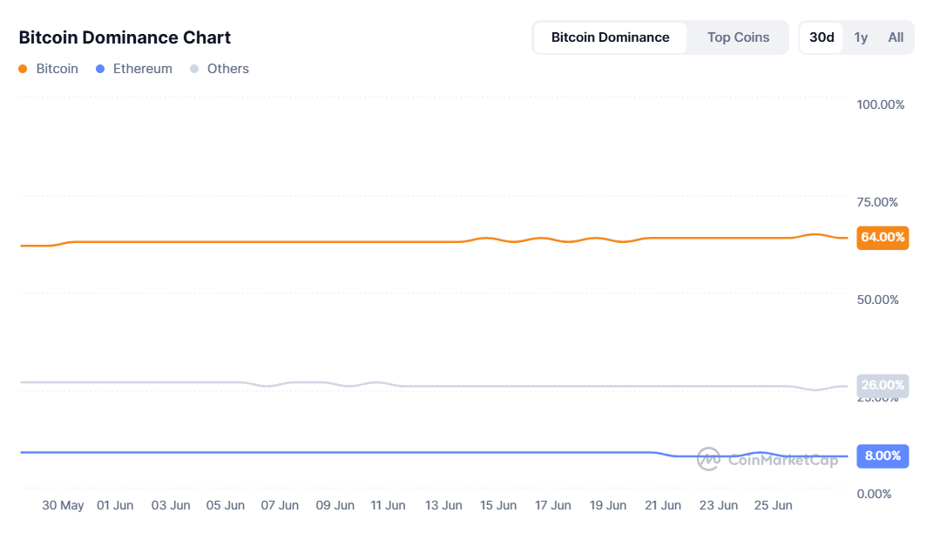Click the 100.00% axis label
The height and width of the screenshot is (560, 933).
(x=880, y=104)
